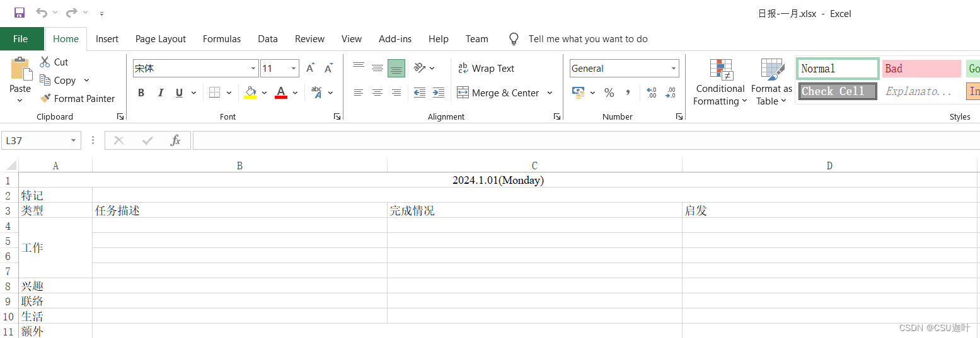
Task: Increase the cell indent
Action: [x=439, y=93]
